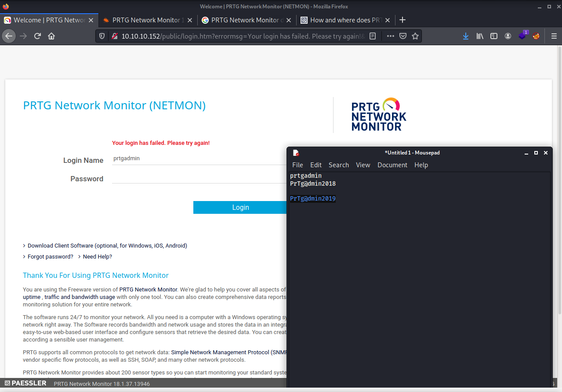Viewport: 562px width, 392px height.
Task: Click the Need Help link
Action: pyautogui.click(x=98, y=257)
